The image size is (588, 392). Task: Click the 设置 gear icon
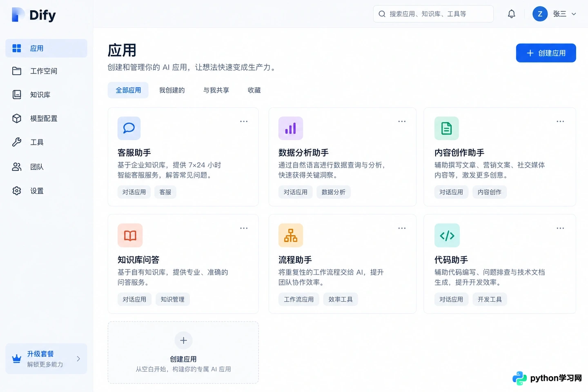17,191
